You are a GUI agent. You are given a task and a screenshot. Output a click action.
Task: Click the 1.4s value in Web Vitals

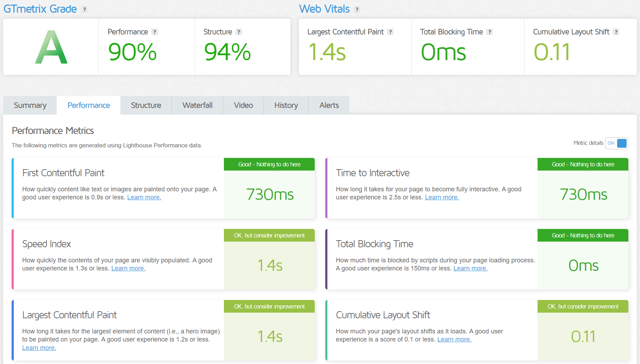pyautogui.click(x=327, y=52)
